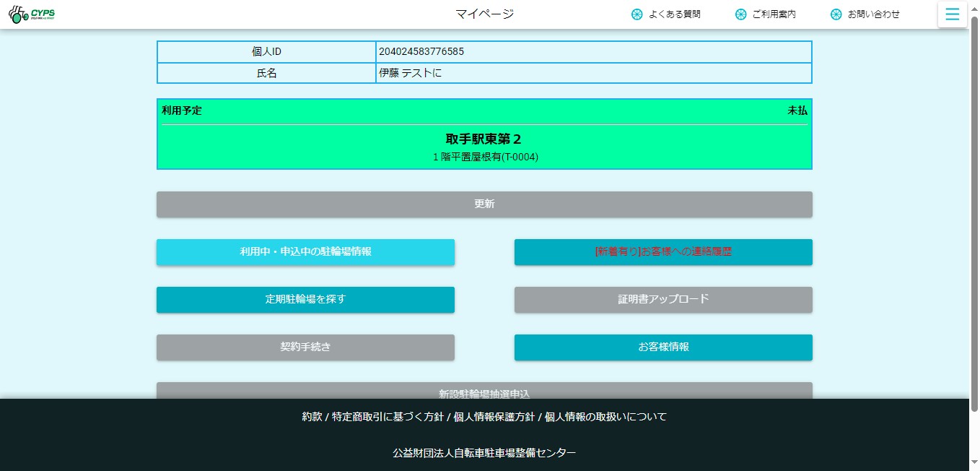Open the 約款 footer link
This screenshot has width=980, height=471.
(x=312, y=417)
